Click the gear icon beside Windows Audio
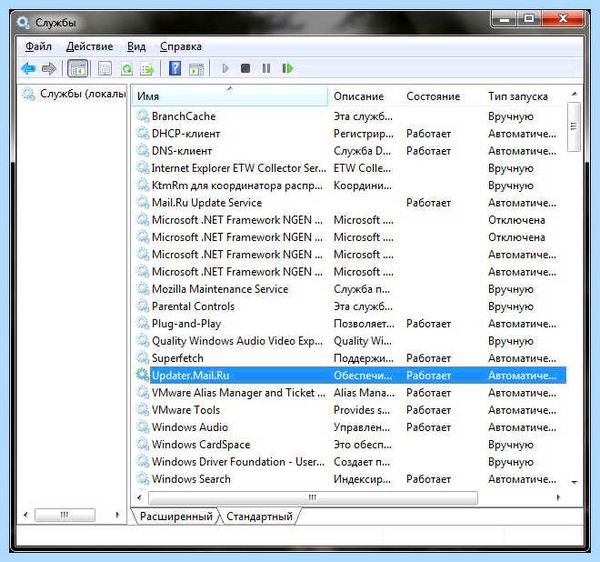The width and height of the screenshot is (600, 562). (x=143, y=427)
